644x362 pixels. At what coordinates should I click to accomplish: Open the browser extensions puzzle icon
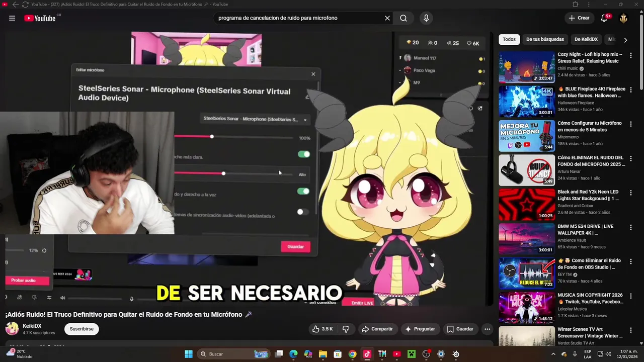(576, 5)
